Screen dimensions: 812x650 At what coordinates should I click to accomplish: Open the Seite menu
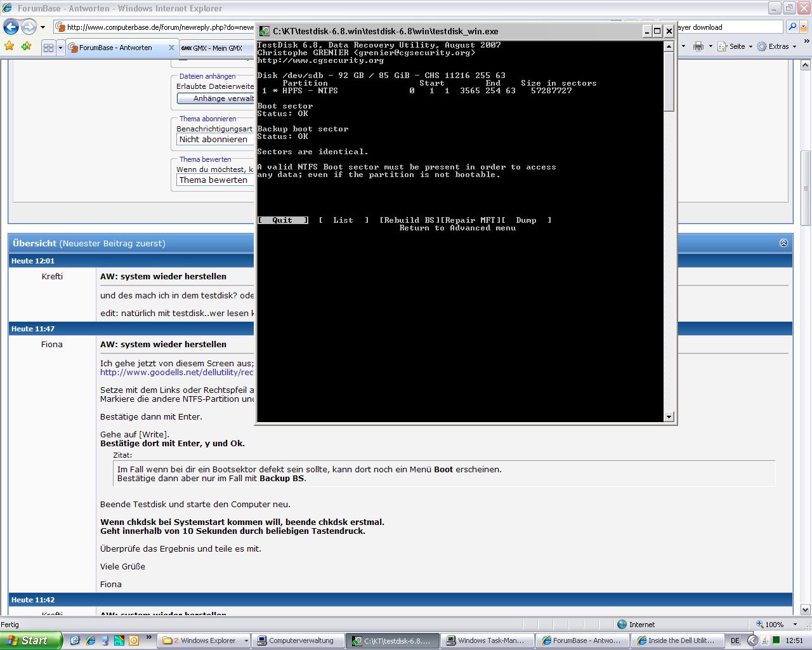pyautogui.click(x=735, y=46)
